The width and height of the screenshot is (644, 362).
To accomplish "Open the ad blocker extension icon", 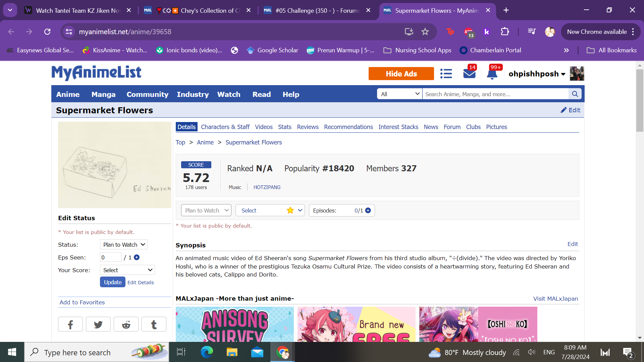I will [x=469, y=32].
